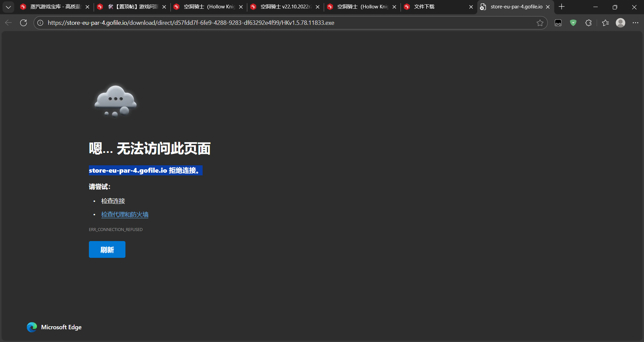Open the Extensions puzzle piece menu
This screenshot has width=644, height=342.
pyautogui.click(x=588, y=23)
